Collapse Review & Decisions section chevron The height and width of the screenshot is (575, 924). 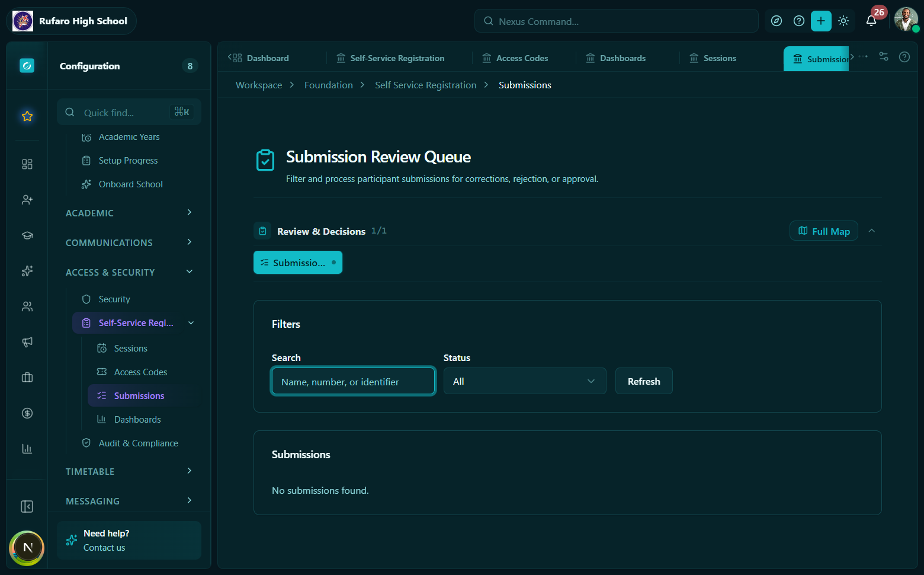[x=872, y=231]
